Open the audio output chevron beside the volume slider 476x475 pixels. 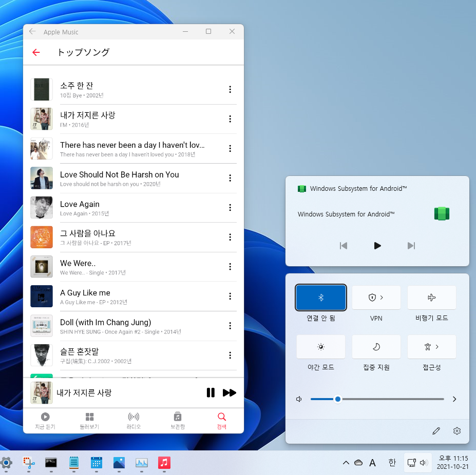click(454, 399)
